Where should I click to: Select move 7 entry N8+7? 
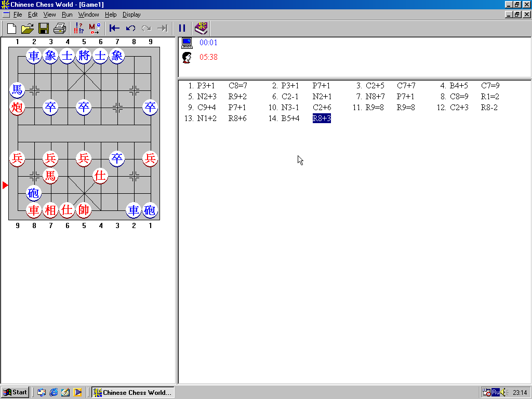375,97
